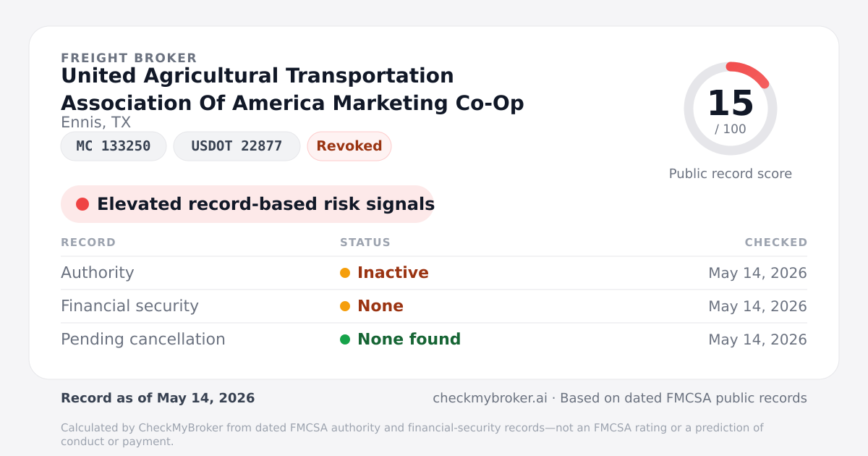Click the STATUS column header
Image resolution: width=868 pixels, height=456 pixels.
(x=365, y=242)
